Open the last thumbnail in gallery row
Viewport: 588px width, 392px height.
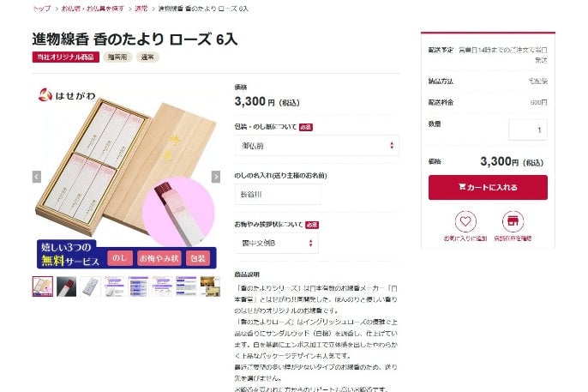pos(210,286)
